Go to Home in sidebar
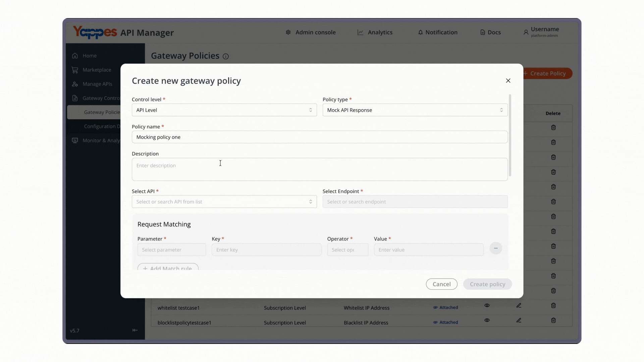Viewport: 644px width, 362px height. point(84,56)
